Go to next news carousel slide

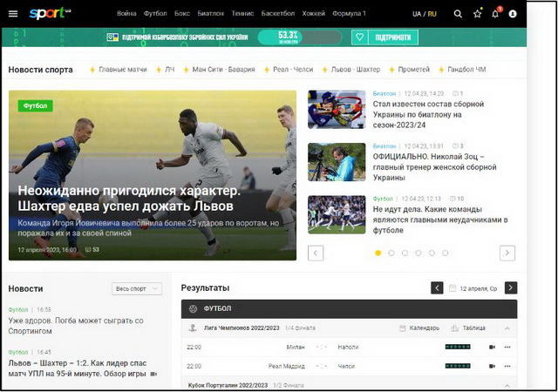[x=507, y=253]
